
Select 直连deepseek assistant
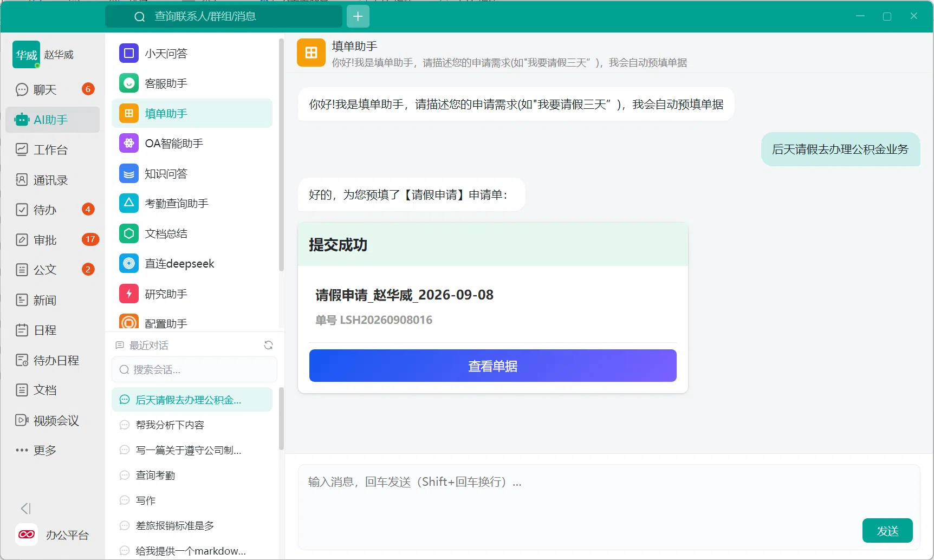(192, 264)
